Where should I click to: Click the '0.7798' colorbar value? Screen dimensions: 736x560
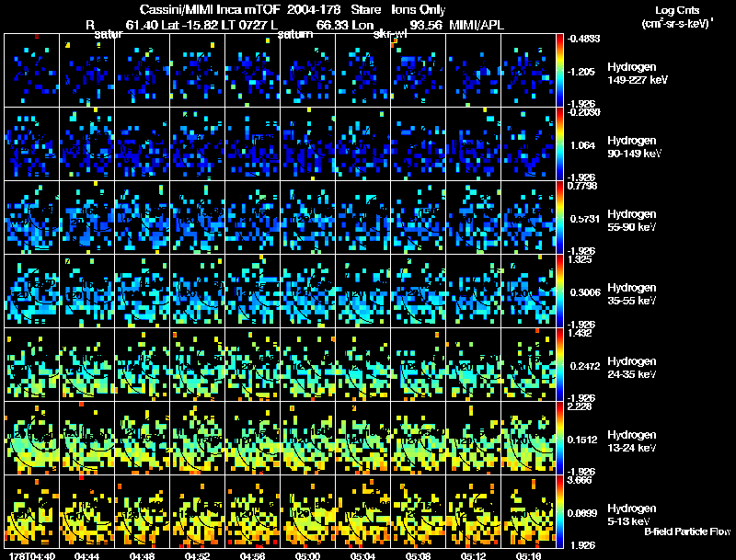(582, 186)
